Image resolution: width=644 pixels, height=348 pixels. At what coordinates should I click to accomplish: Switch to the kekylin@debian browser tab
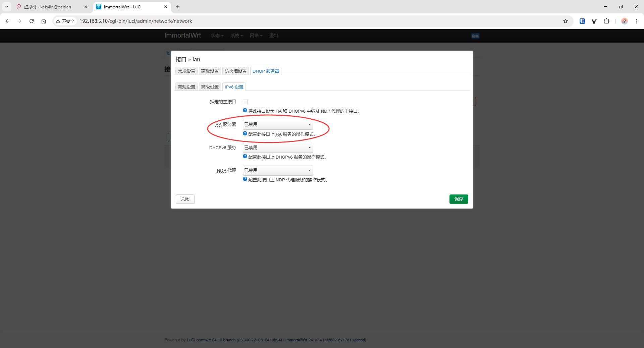[x=47, y=7]
